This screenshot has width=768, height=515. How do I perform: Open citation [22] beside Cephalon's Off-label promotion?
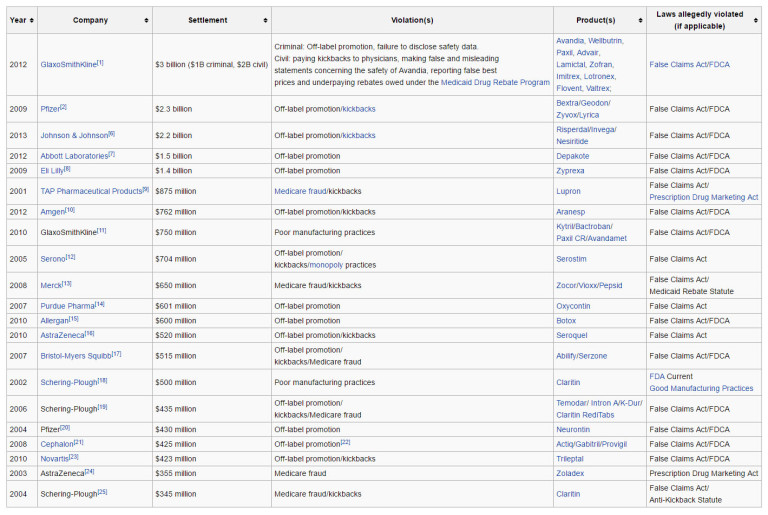(x=345, y=442)
